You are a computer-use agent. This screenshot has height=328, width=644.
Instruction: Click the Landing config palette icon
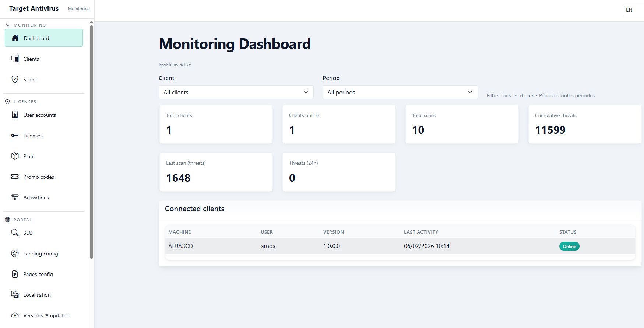point(15,254)
